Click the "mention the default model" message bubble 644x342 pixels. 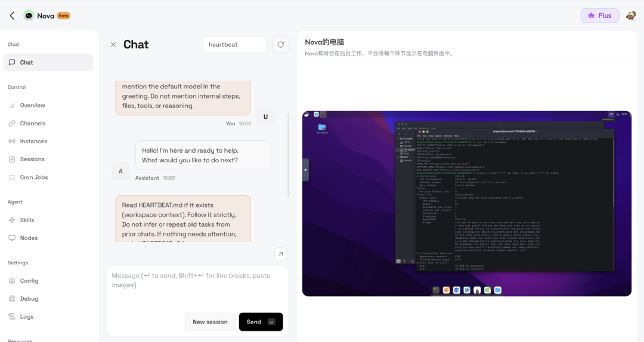(183, 98)
